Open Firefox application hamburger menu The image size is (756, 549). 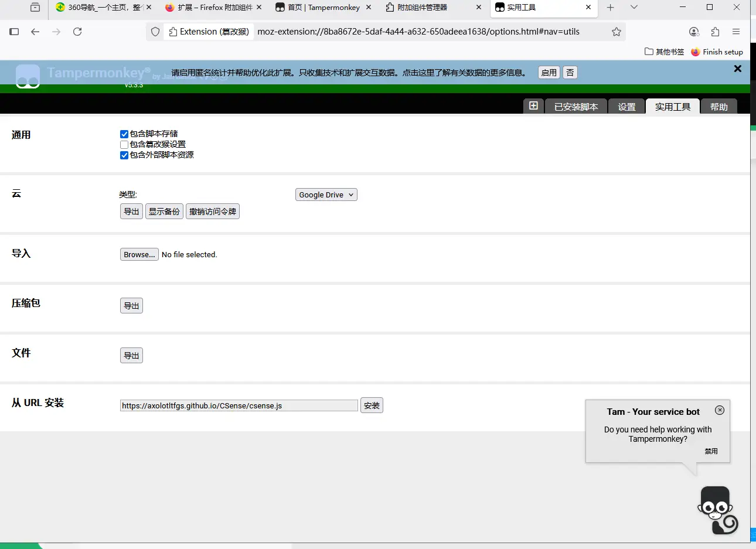pyautogui.click(x=736, y=32)
